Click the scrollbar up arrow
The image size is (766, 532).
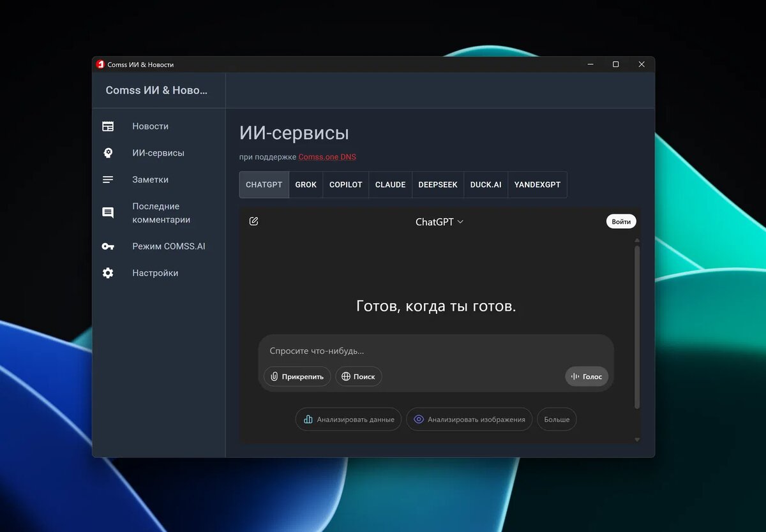(x=636, y=240)
